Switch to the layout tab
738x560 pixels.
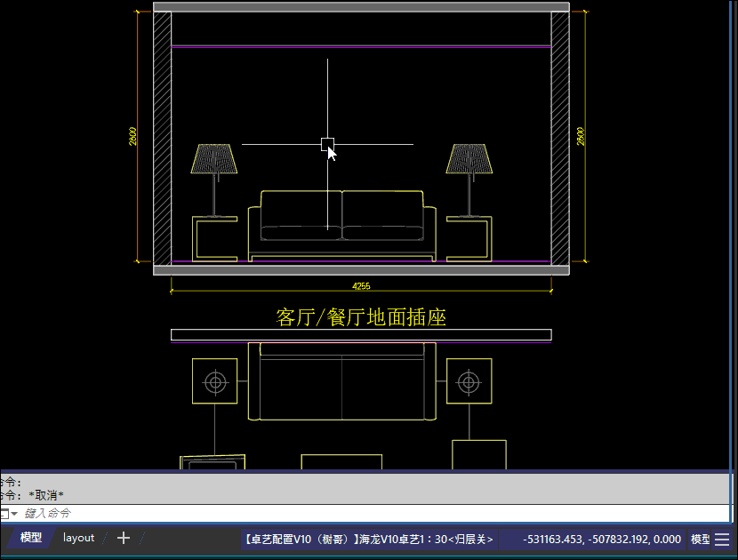click(78, 538)
